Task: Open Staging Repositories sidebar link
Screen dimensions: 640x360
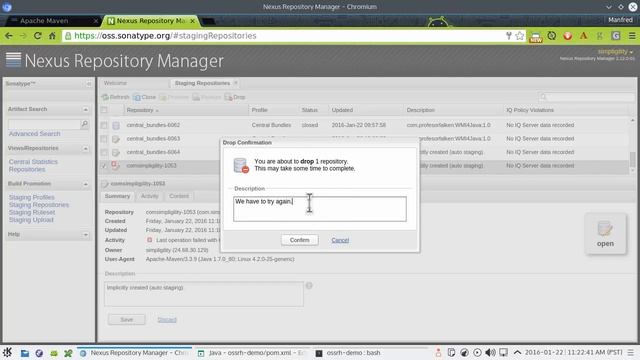Action: (x=39, y=204)
